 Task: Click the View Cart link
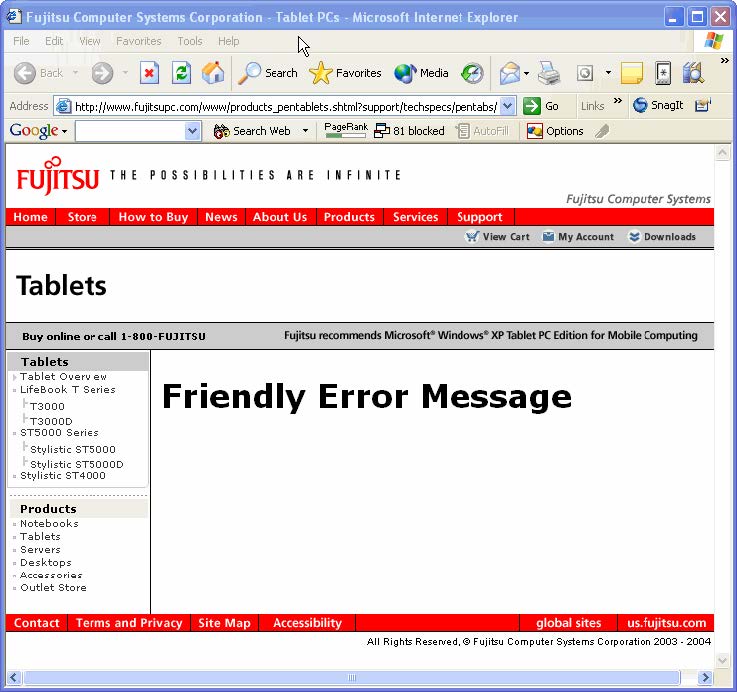[497, 237]
